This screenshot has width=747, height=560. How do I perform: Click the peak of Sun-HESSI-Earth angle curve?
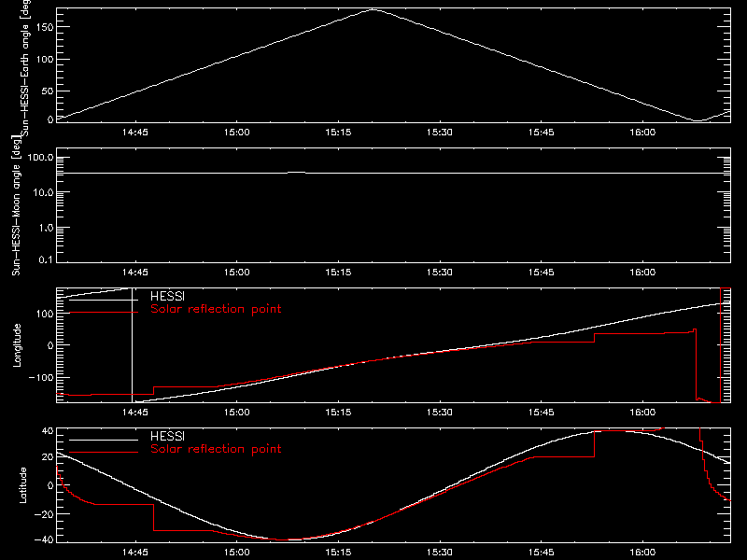[x=373, y=9]
